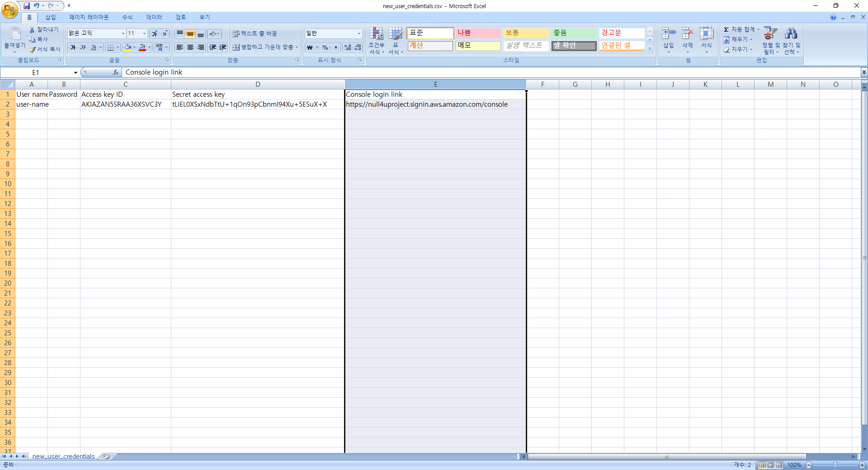The height and width of the screenshot is (470, 868).
Task: Open font name dropdown
Action: click(x=123, y=33)
